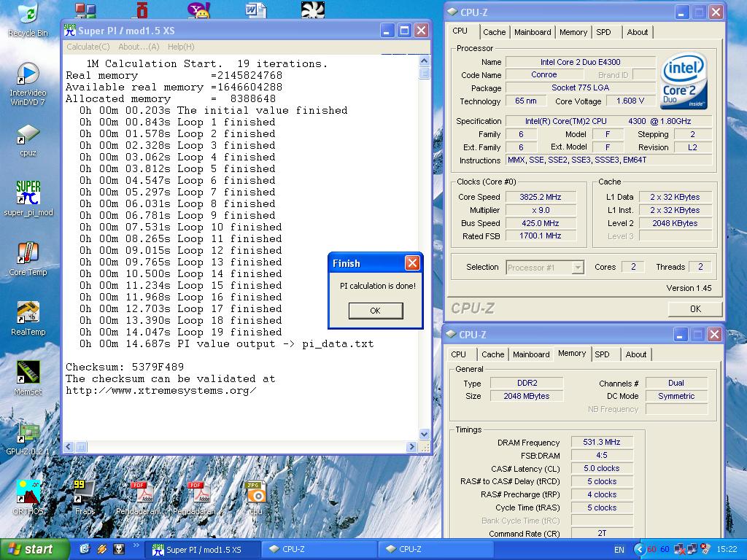
Task: Select the ORTHOS desktop icon
Action: click(28, 497)
